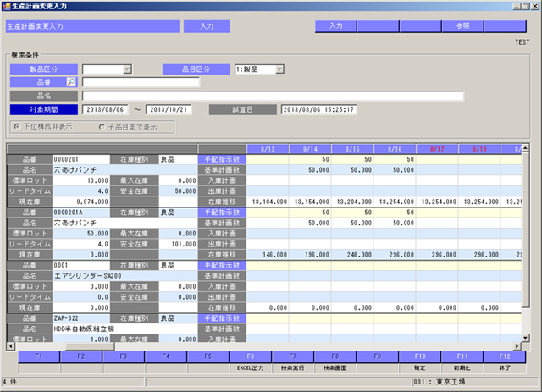The image size is (542, 392).
Task: Click the red 8/18 date column header
Action: tap(479, 149)
